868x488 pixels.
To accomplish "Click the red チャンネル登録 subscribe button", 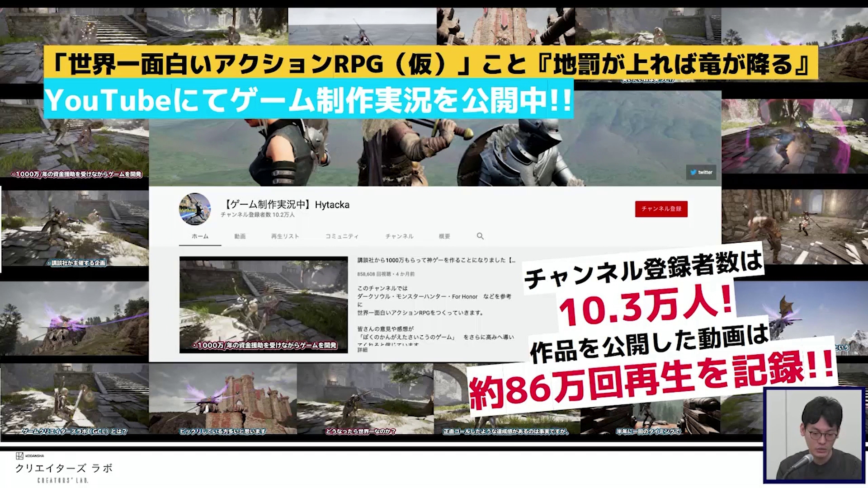I will click(x=661, y=209).
